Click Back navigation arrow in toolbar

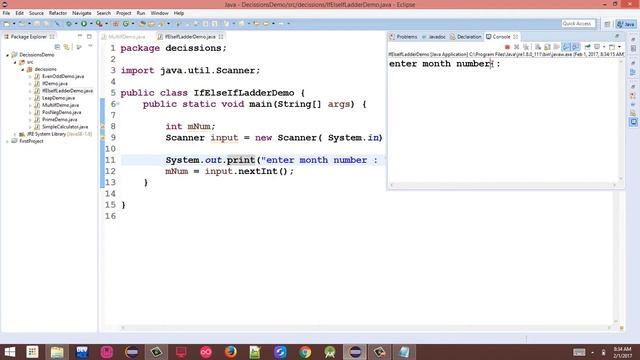[x=267, y=24]
